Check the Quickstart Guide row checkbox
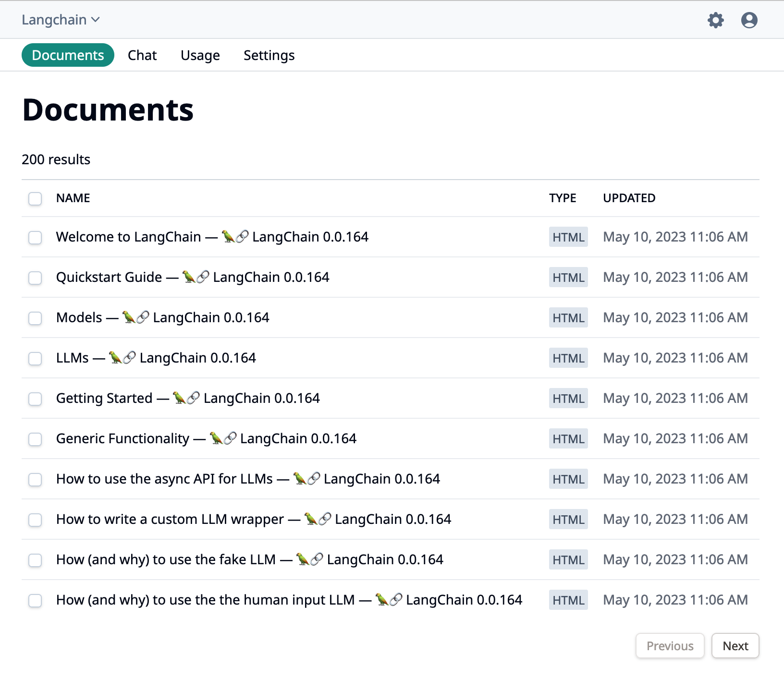Image resolution: width=784 pixels, height=679 pixels. (x=35, y=278)
